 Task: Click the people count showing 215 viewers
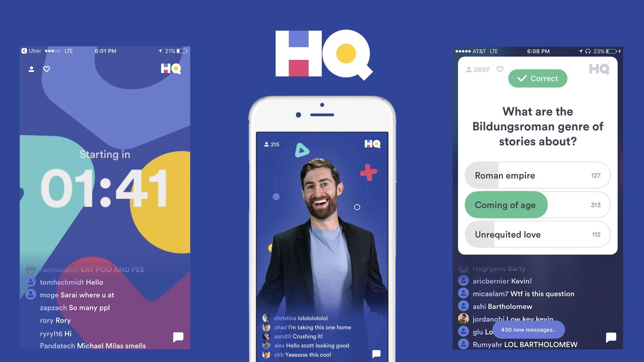[272, 143]
